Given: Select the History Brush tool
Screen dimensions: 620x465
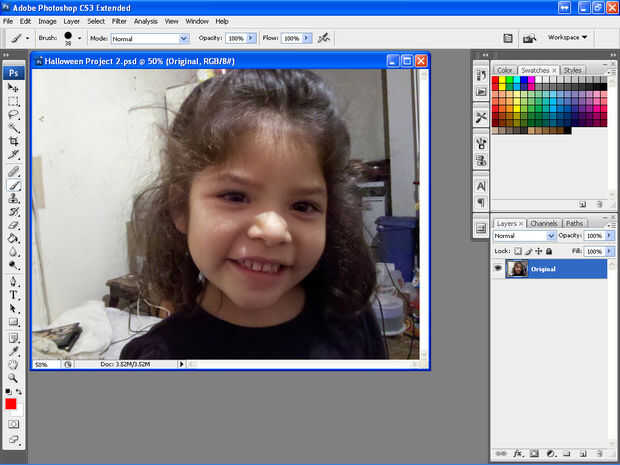Looking at the screenshot, I should coord(13,212).
